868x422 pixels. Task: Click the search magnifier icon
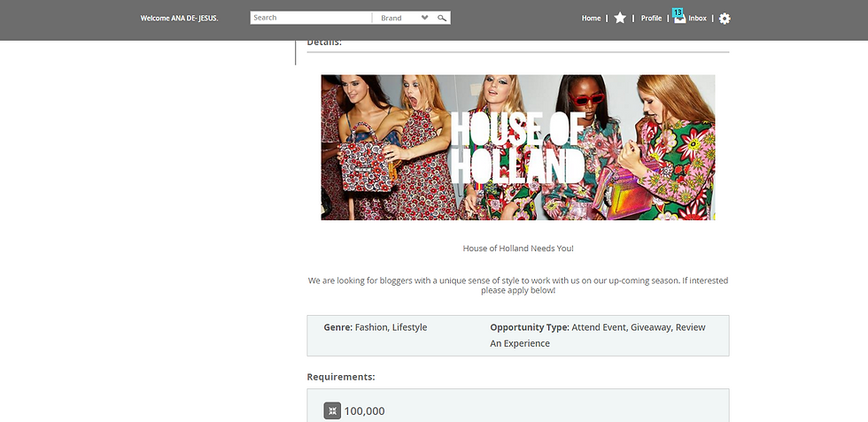[442, 18]
